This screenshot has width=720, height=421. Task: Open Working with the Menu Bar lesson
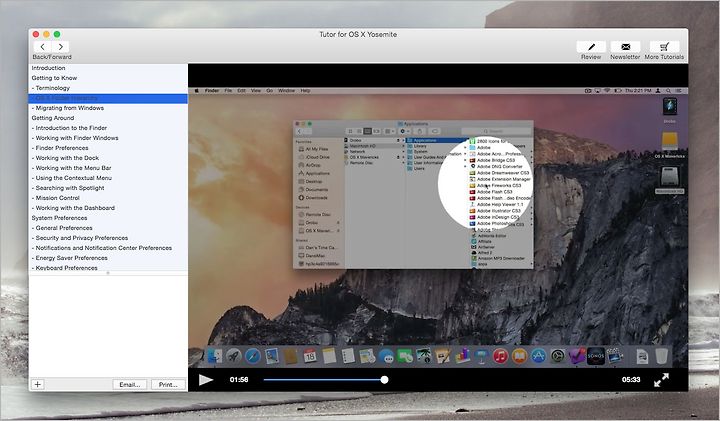(x=108, y=168)
